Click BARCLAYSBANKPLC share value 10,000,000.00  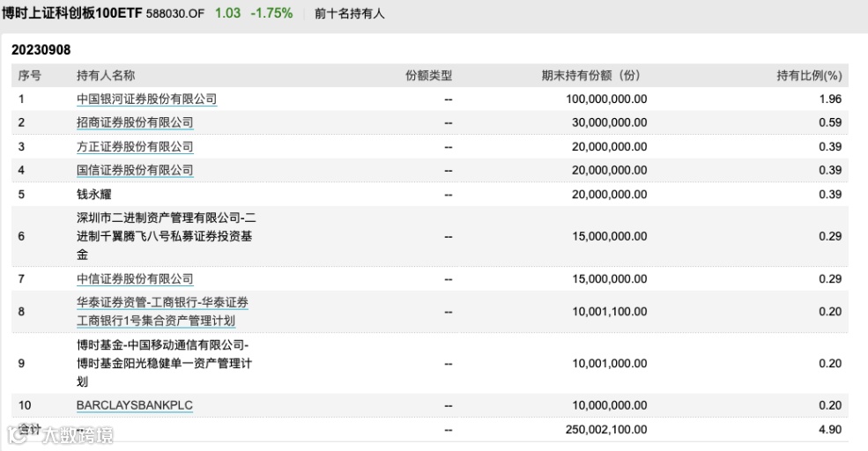click(x=610, y=405)
